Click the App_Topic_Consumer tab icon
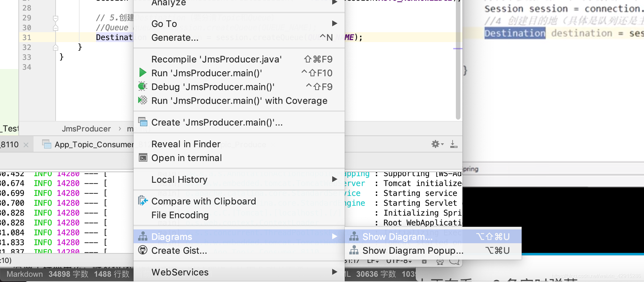644x282 pixels. pos(47,144)
